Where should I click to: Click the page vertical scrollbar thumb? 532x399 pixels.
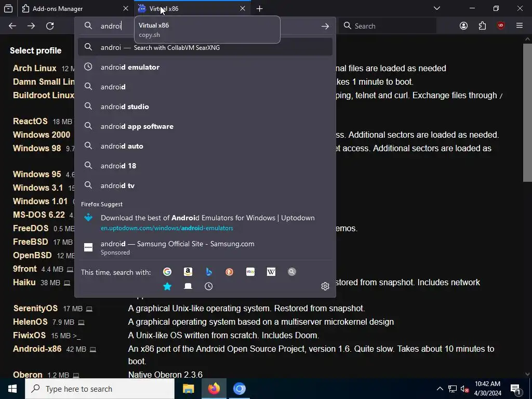[x=527, y=113]
